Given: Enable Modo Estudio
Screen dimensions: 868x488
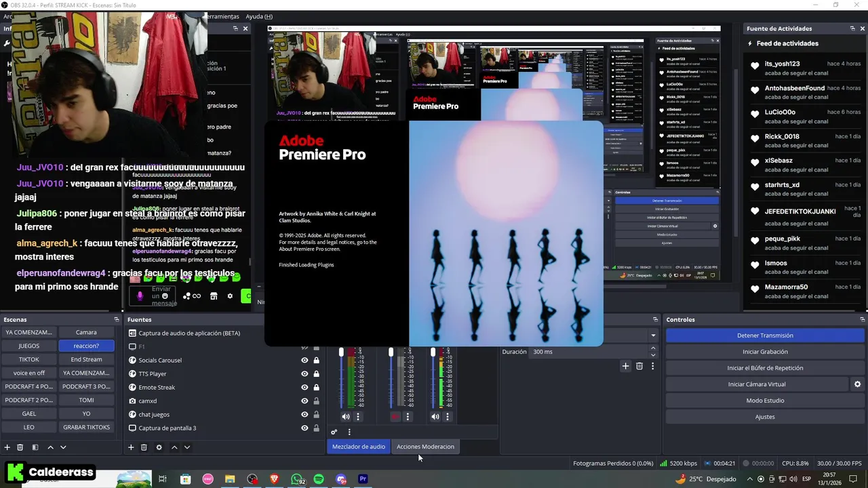Looking at the screenshot, I should [x=765, y=401].
